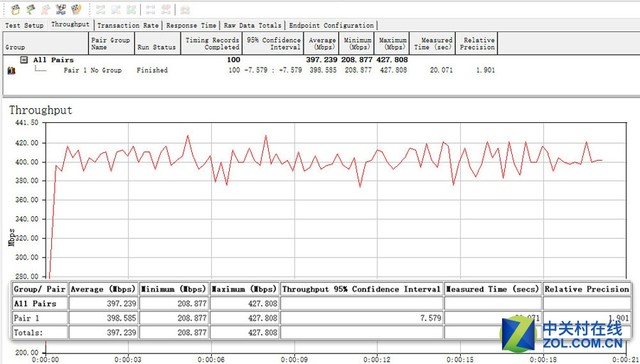Click the Group column header

point(46,43)
